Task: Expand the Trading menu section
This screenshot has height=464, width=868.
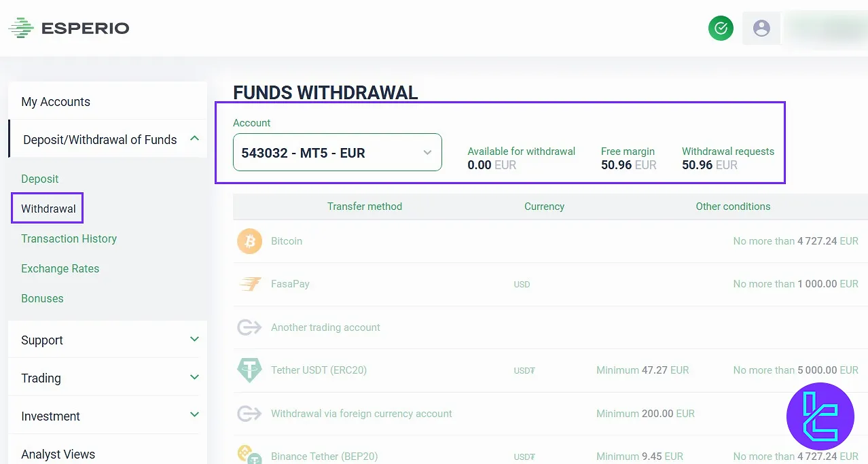Action: [x=195, y=377]
